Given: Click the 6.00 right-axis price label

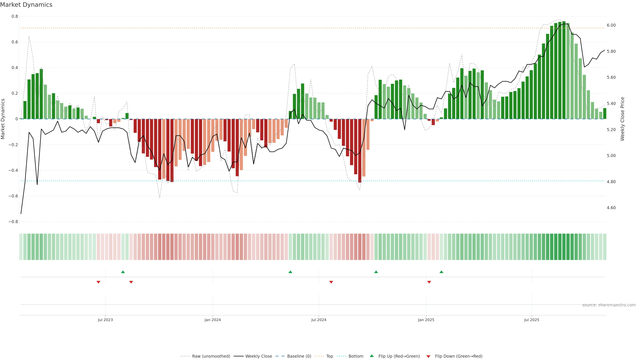Looking at the screenshot, I should tap(611, 25).
